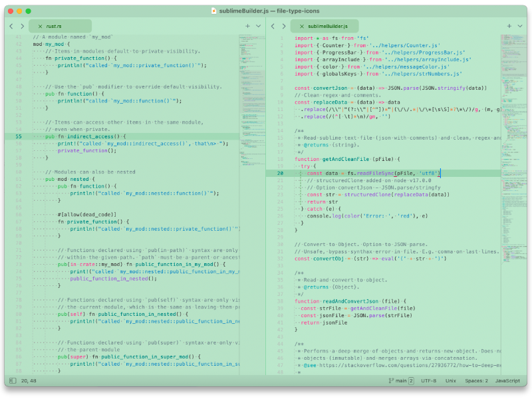Image resolution: width=532 pixels, height=399 pixels.
Task: Open the git branch 'main' indicator in status bar
Action: point(402,381)
